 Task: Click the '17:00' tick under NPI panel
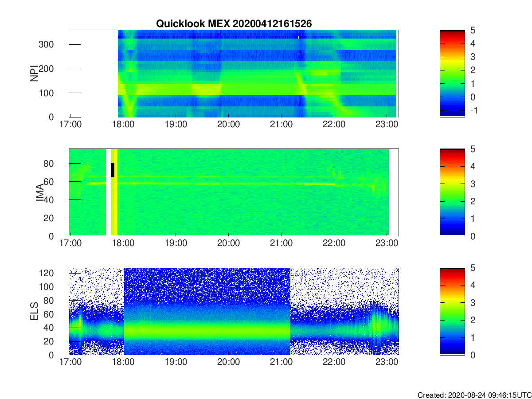click(70, 125)
